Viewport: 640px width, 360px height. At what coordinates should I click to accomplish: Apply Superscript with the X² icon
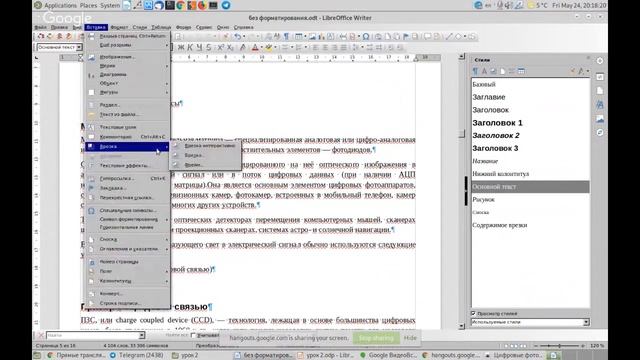tap(220, 47)
